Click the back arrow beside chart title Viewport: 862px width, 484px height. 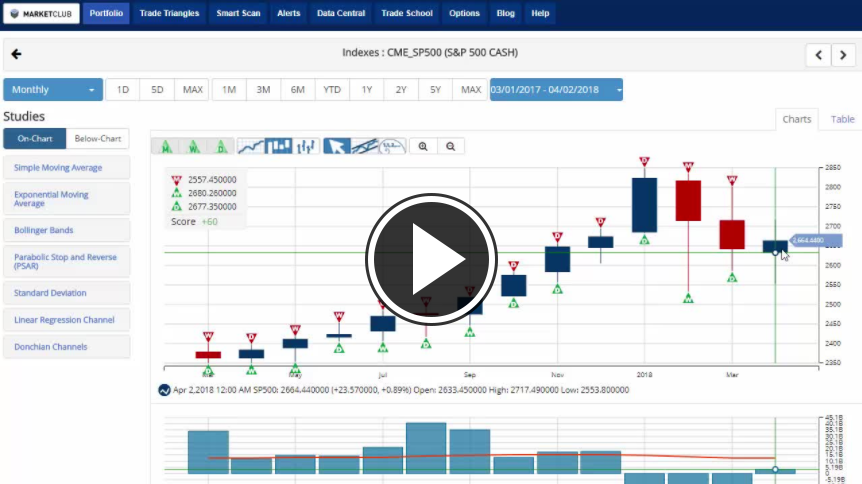pyautogui.click(x=16, y=54)
